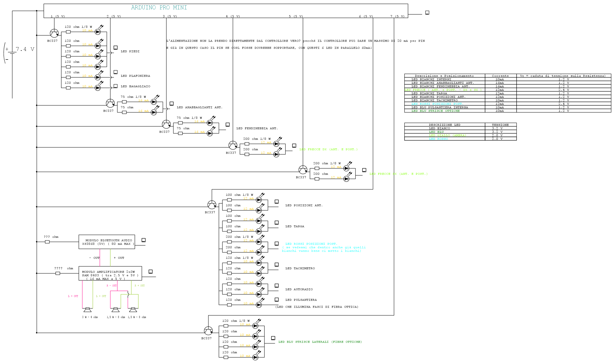The width and height of the screenshot is (615, 364).
Task: Select the 7.4 V battery symbol
Action: coord(12,53)
